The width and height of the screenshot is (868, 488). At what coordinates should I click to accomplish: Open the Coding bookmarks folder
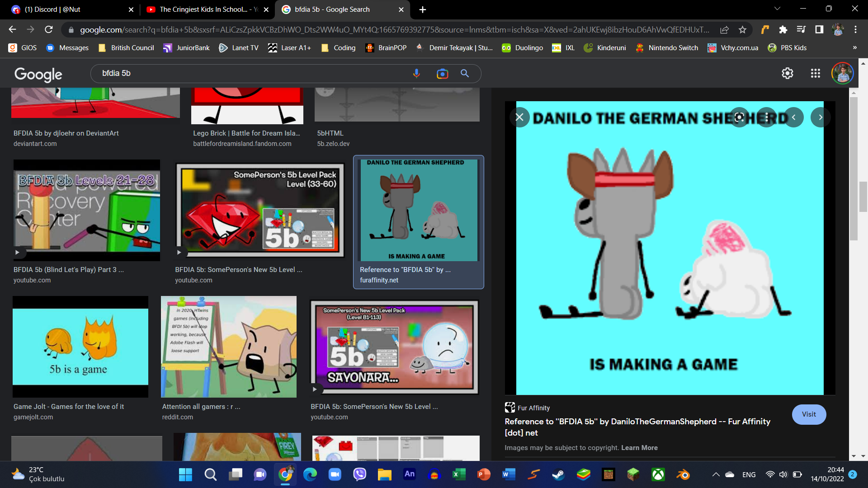[x=338, y=47]
